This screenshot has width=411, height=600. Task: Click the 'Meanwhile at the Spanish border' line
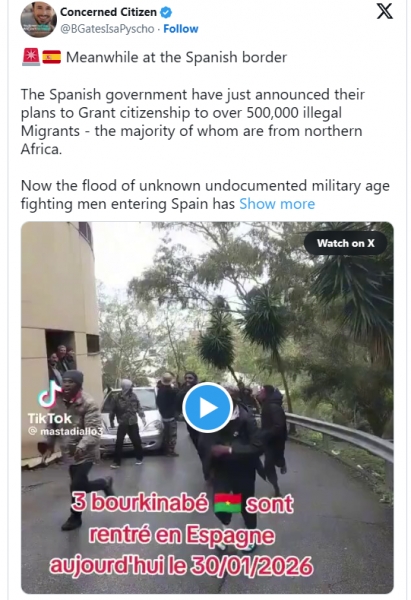pyautogui.click(x=176, y=57)
